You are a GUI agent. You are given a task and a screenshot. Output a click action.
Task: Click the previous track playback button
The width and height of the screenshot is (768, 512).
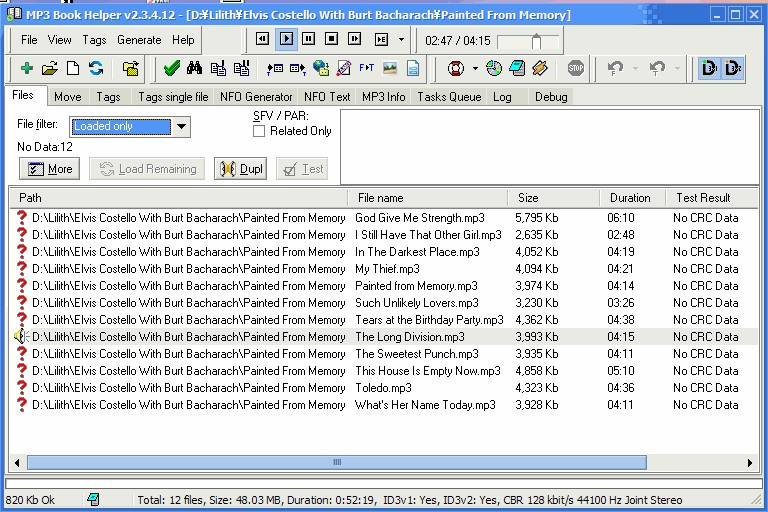(x=263, y=39)
